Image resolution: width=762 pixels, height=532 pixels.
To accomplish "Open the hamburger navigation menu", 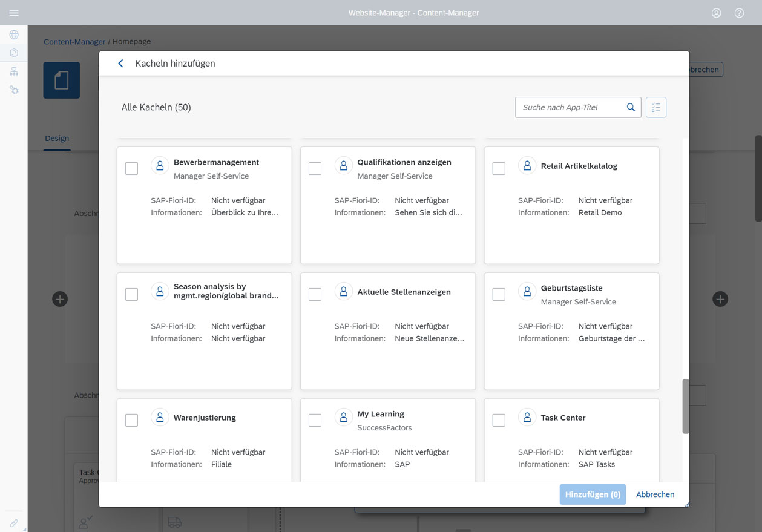I will tap(13, 13).
